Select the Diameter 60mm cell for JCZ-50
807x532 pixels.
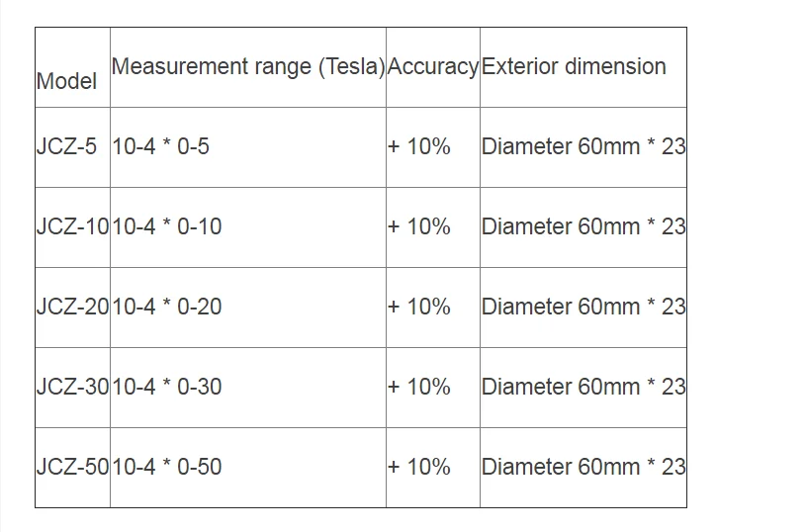pyautogui.click(x=583, y=468)
